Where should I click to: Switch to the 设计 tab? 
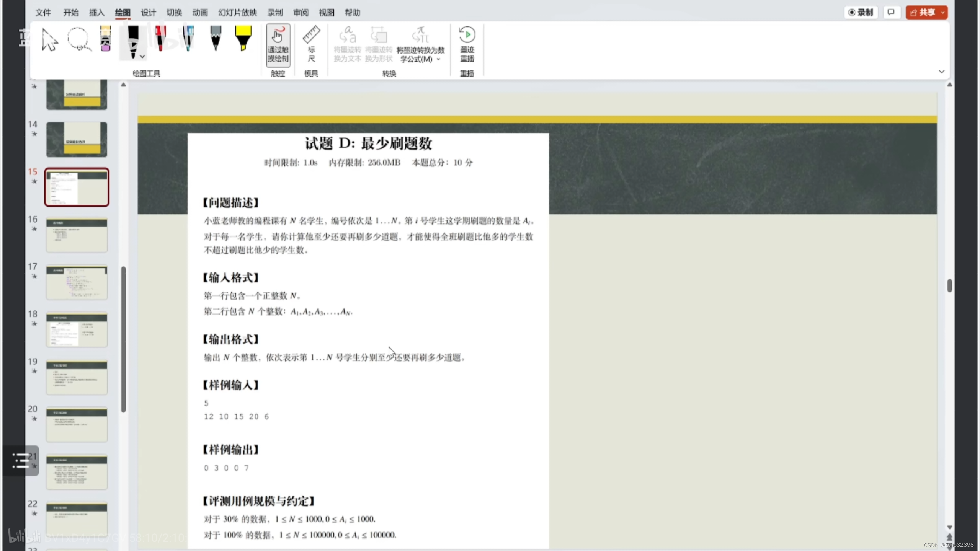pyautogui.click(x=149, y=13)
